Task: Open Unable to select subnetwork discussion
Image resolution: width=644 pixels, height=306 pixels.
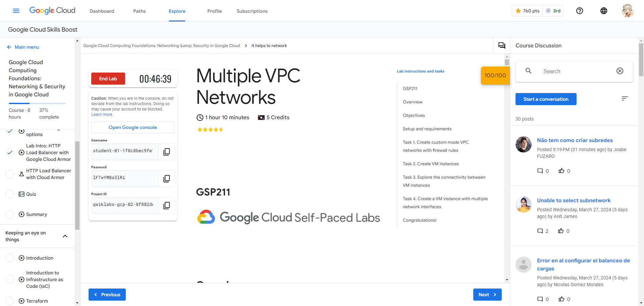Action: coord(574,200)
